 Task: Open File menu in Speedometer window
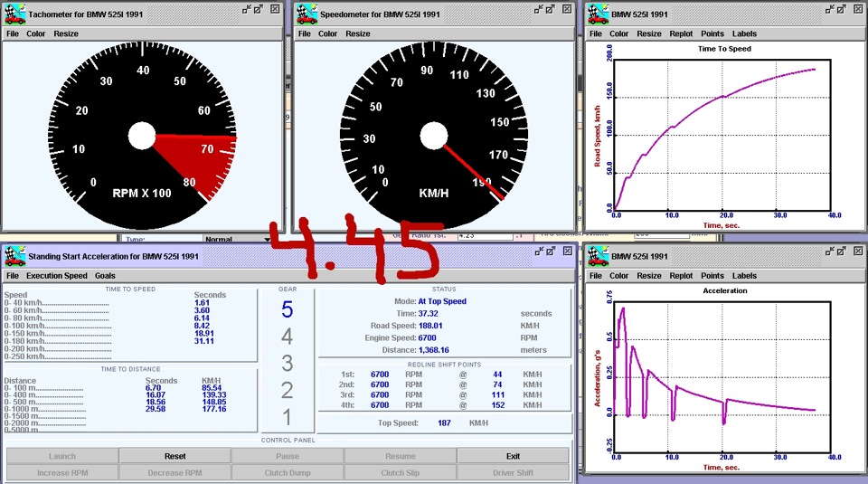pos(305,33)
